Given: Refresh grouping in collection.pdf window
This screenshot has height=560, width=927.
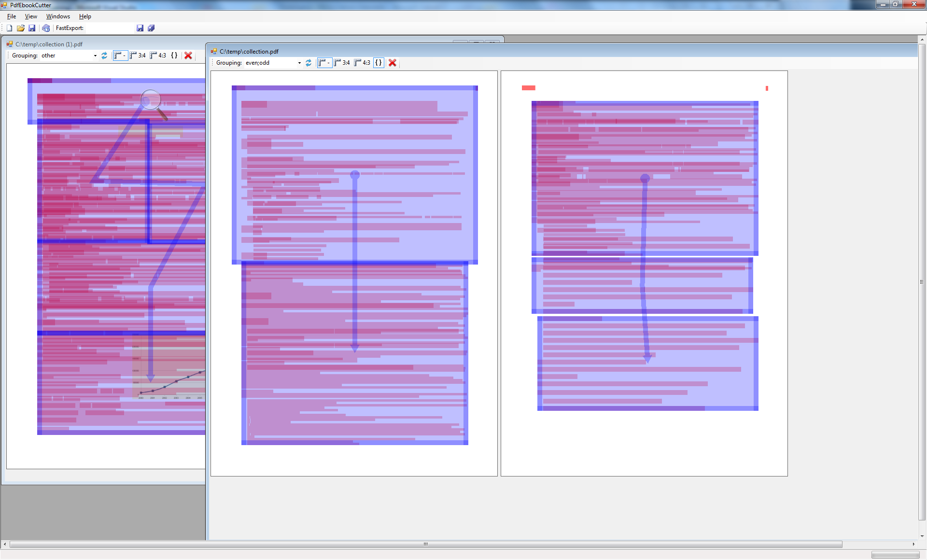Looking at the screenshot, I should 309,63.
